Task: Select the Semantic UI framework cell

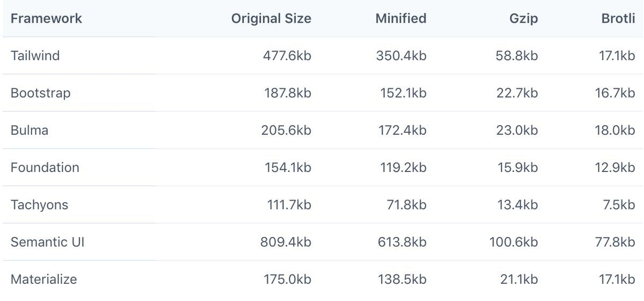Action: 47,242
